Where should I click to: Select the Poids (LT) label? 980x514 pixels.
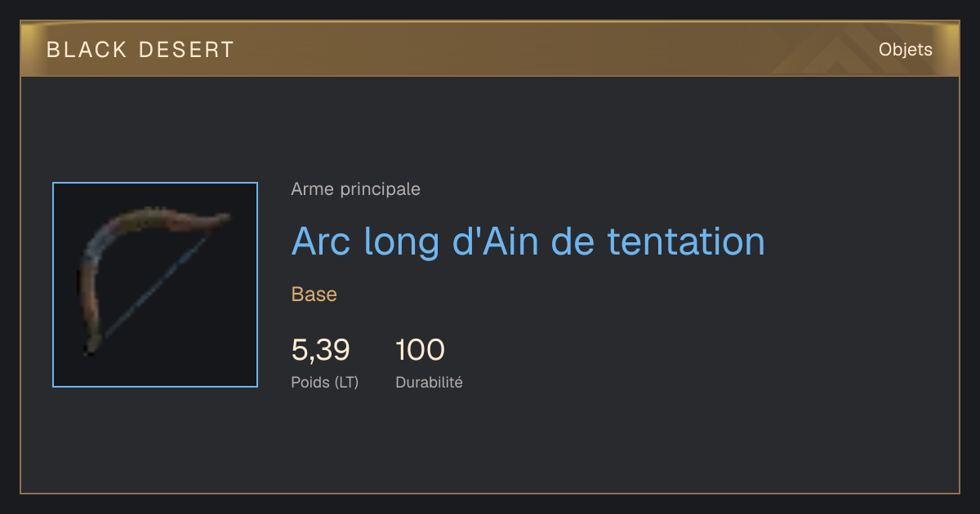[324, 382]
